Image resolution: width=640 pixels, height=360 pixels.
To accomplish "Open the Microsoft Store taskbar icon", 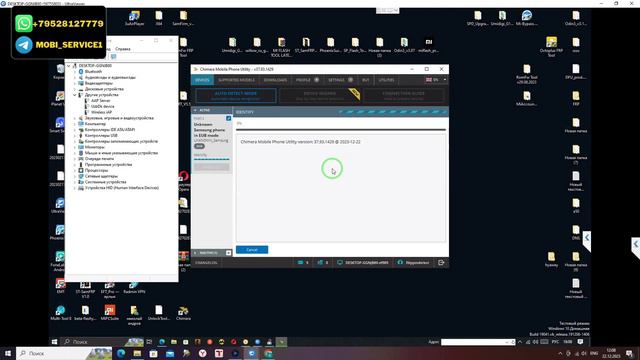I will point(153,353).
